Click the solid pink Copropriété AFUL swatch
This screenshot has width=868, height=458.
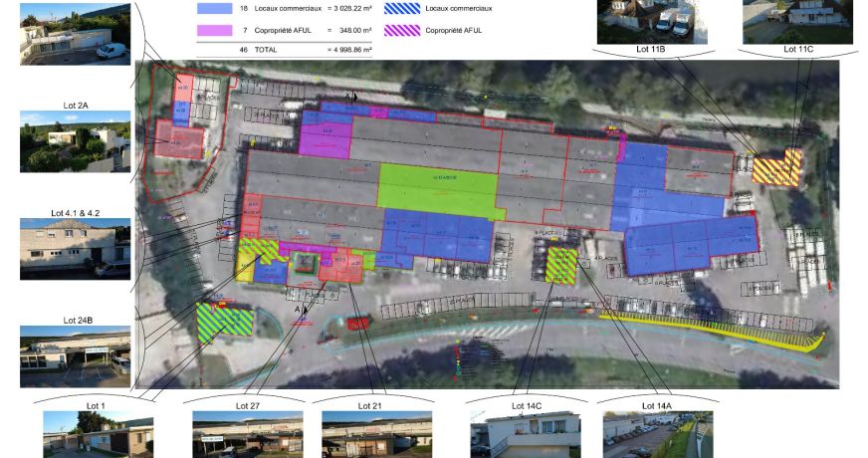coord(215,31)
